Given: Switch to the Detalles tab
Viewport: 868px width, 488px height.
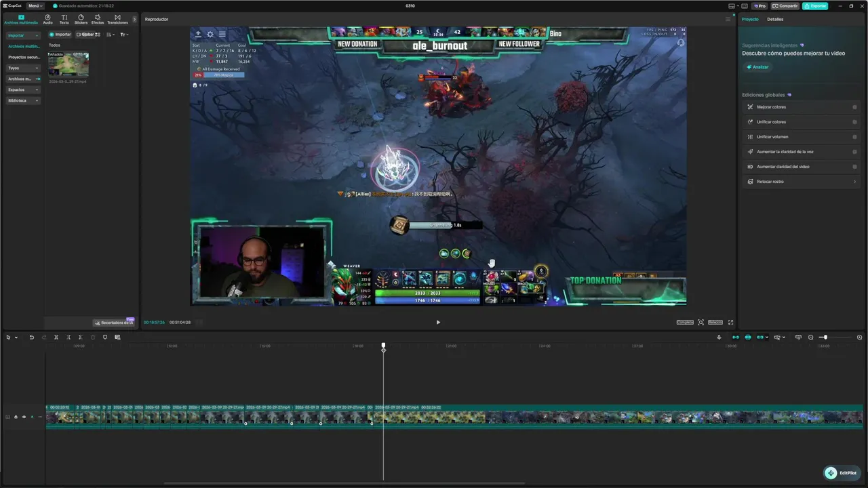Looking at the screenshot, I should tap(775, 19).
